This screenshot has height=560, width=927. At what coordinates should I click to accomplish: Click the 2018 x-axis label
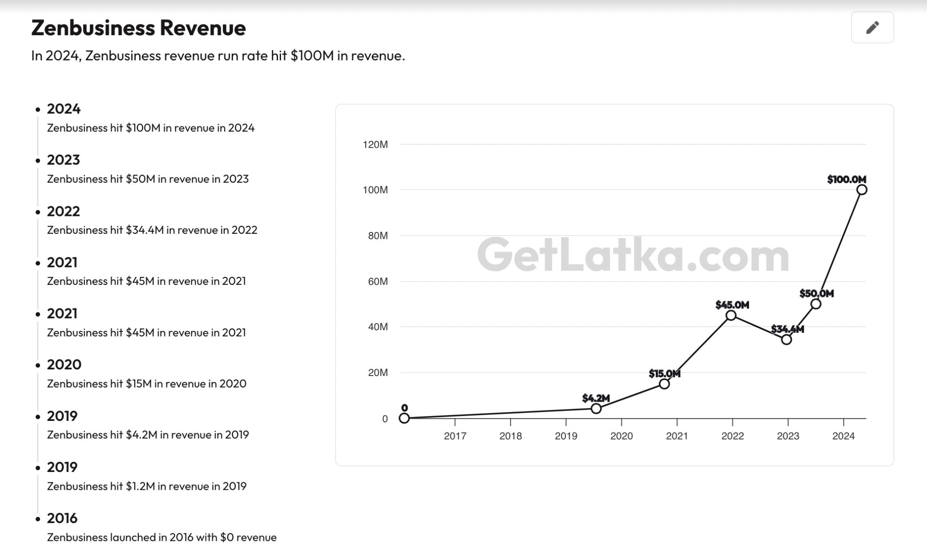click(511, 436)
